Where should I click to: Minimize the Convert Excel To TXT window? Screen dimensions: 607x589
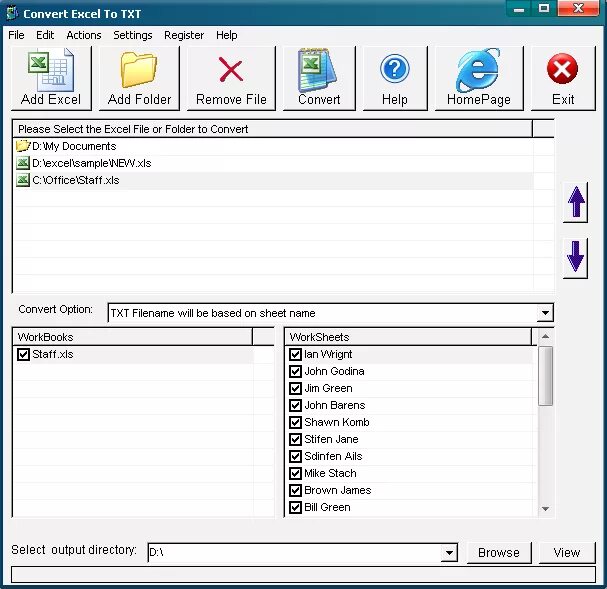519,9
